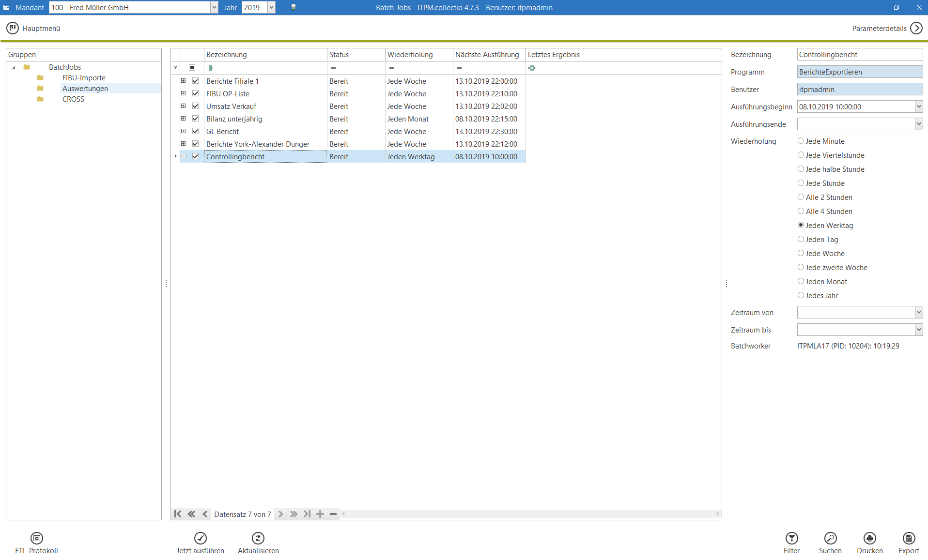Sort by Status column header
This screenshot has height=560, width=928.
356,55
